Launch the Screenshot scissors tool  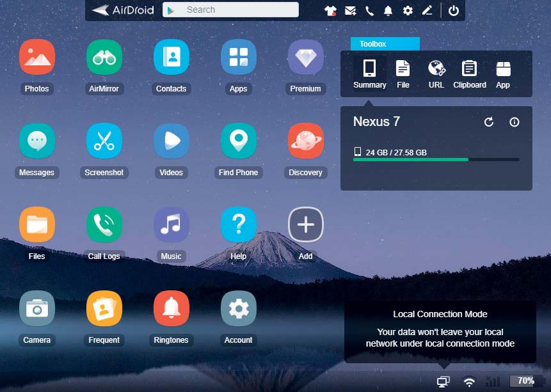(104, 141)
